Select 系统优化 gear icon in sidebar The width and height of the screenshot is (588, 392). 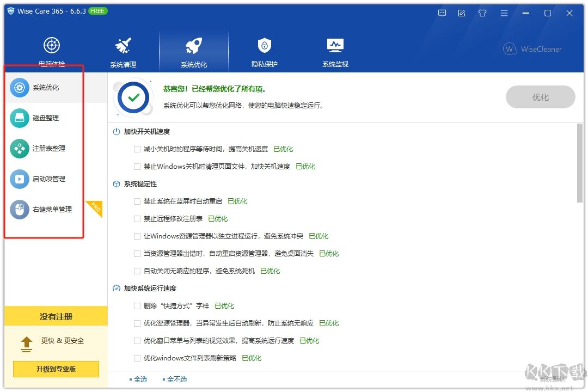tap(20, 88)
